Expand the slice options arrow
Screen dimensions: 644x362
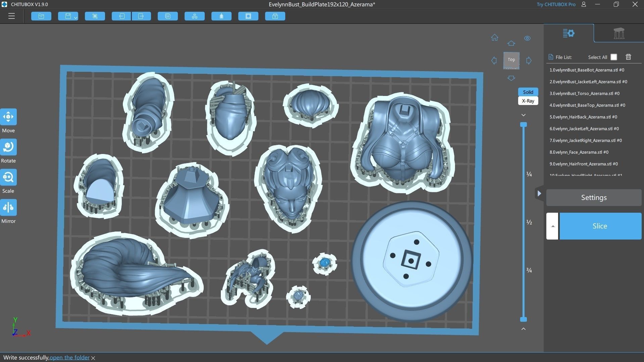[x=552, y=226]
